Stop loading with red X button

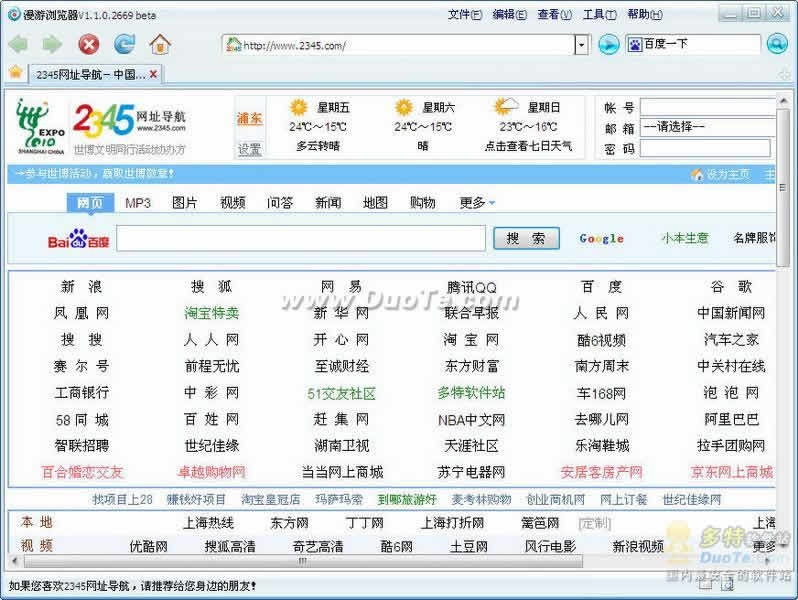pos(89,45)
